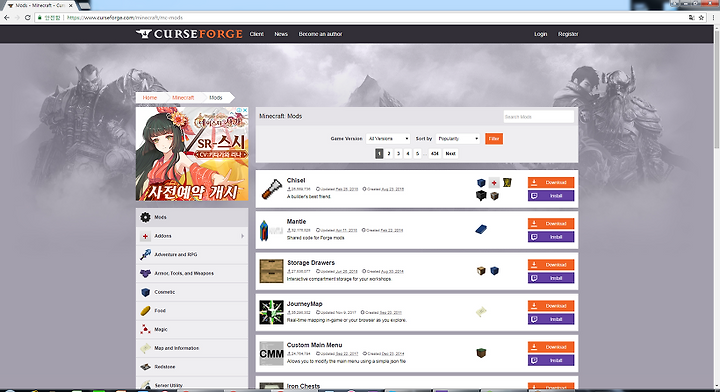
Task: Click the yellow category icon on Chisel row
Action: pos(507,183)
